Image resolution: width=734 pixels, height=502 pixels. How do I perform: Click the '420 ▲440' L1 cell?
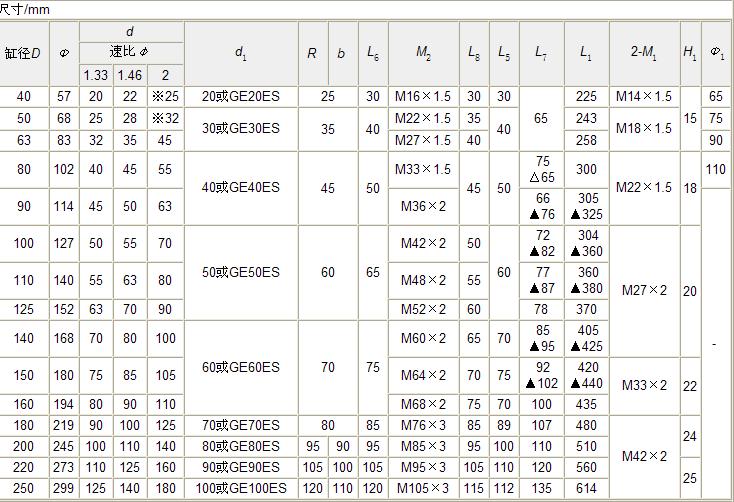(x=587, y=376)
